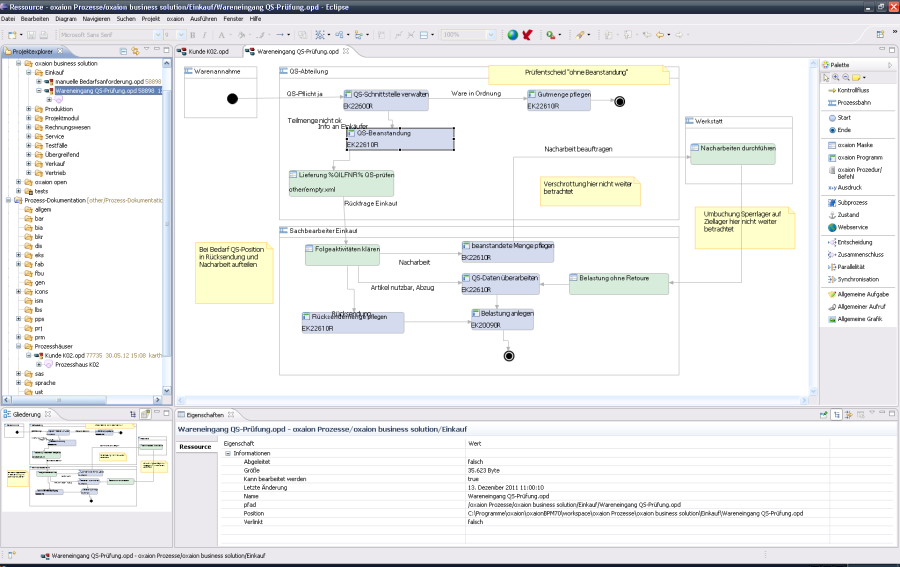Select the oxaion Prozedur/Befehl palette item

click(x=855, y=173)
